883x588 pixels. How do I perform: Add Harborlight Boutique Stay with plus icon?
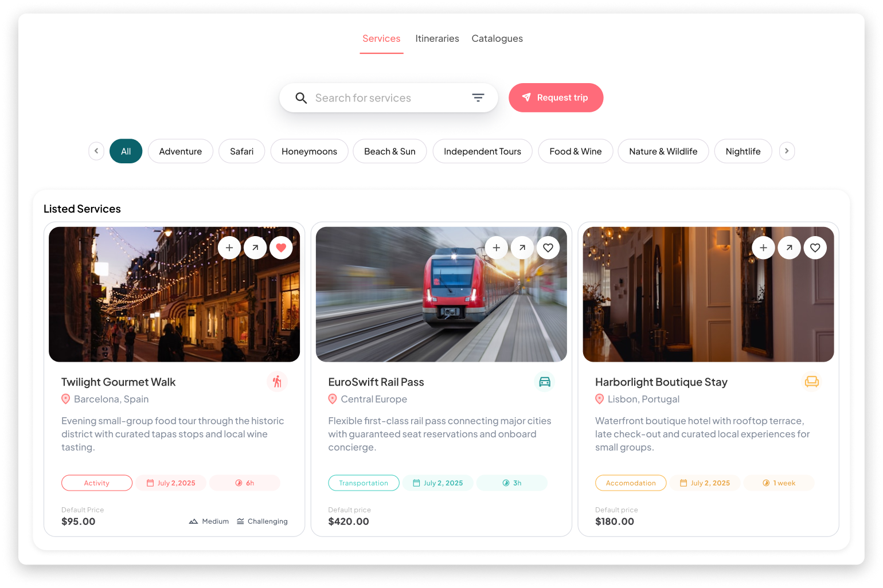[763, 248]
